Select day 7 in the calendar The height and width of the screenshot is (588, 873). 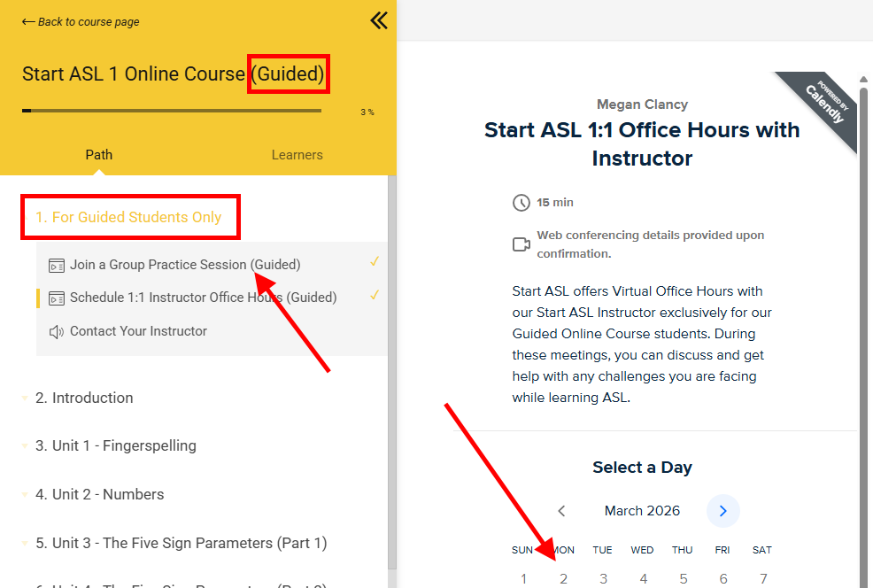coord(763,579)
